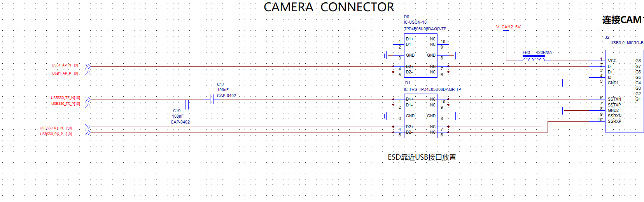The height and width of the screenshot is (202, 644).
Task: Click the SSRXP pin name on J2
Action: click(614, 121)
